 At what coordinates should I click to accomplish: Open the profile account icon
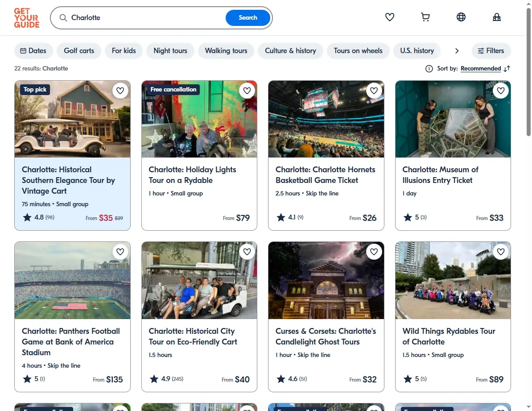[496, 17]
